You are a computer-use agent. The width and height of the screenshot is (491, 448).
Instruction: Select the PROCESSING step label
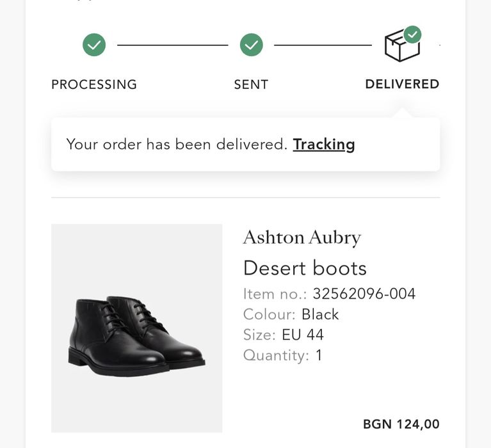tap(94, 84)
